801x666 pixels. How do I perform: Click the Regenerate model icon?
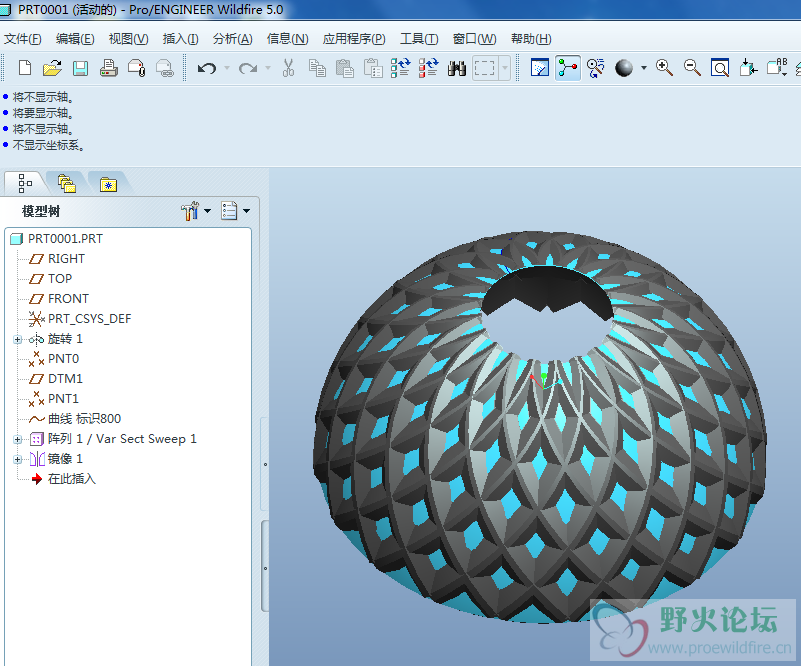tap(400, 68)
